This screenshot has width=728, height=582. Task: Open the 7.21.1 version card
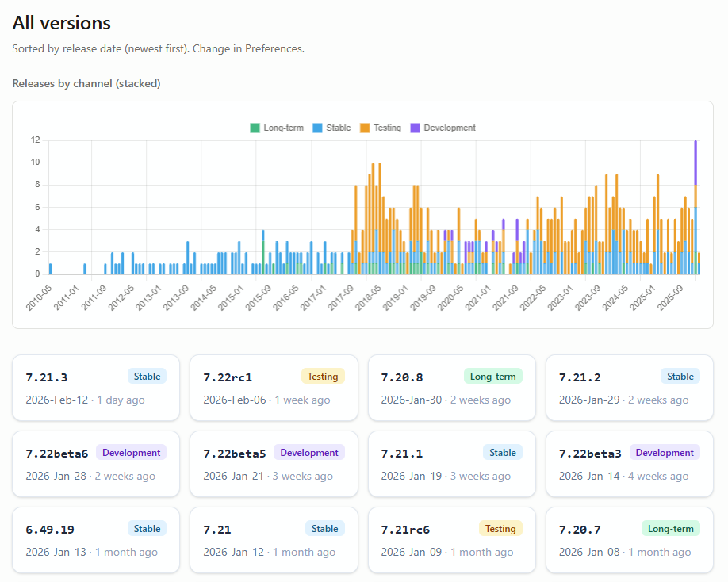coord(452,464)
